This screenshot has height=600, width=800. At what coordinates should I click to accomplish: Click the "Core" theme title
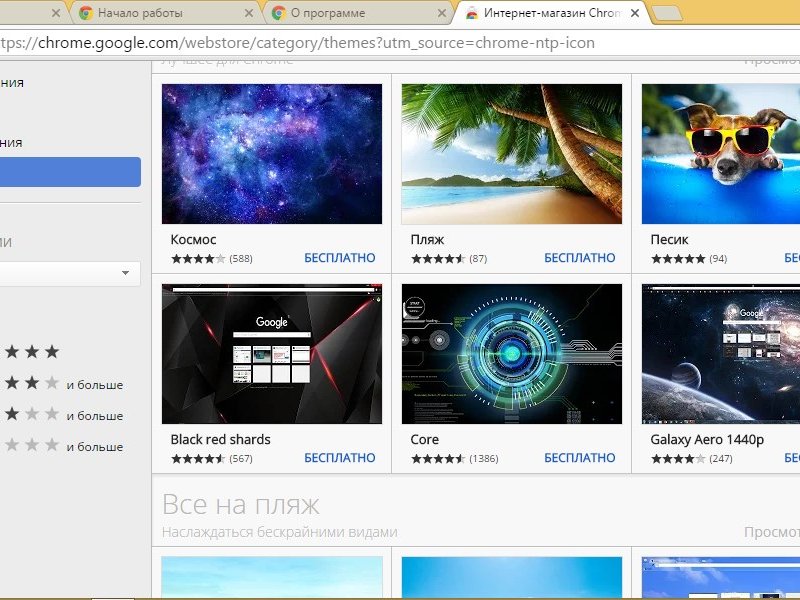tap(424, 439)
